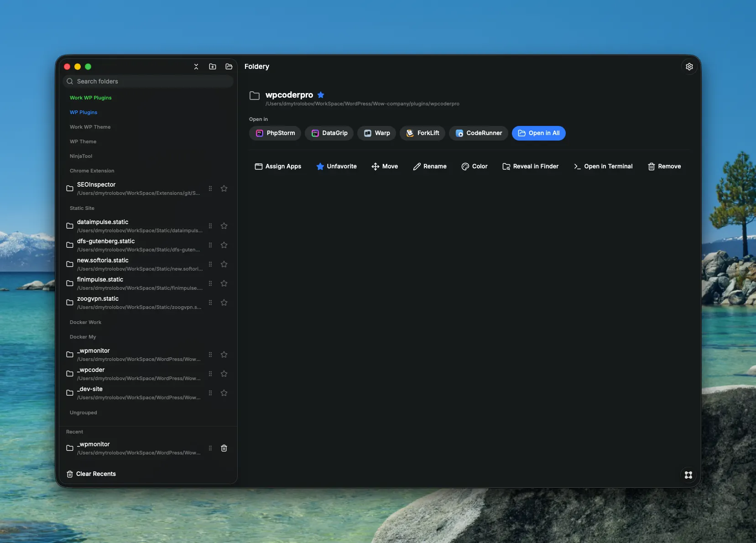The width and height of the screenshot is (756, 543).
Task: Click the Open in All button
Action: click(x=539, y=133)
